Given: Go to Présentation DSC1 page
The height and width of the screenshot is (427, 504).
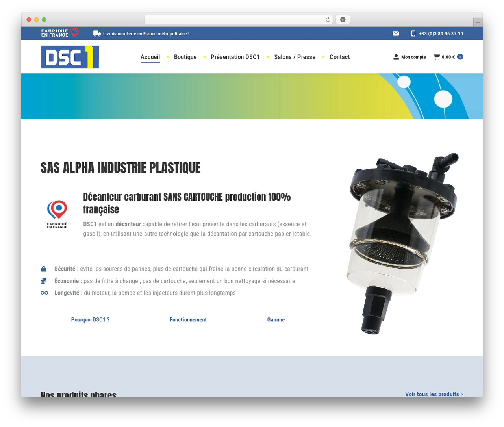Looking at the screenshot, I should tap(235, 57).
